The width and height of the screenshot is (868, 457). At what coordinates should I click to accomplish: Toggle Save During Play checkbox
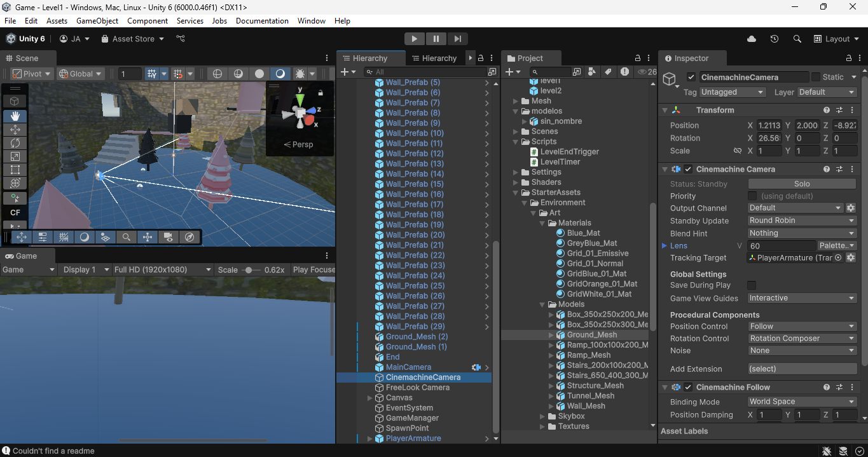pos(752,285)
